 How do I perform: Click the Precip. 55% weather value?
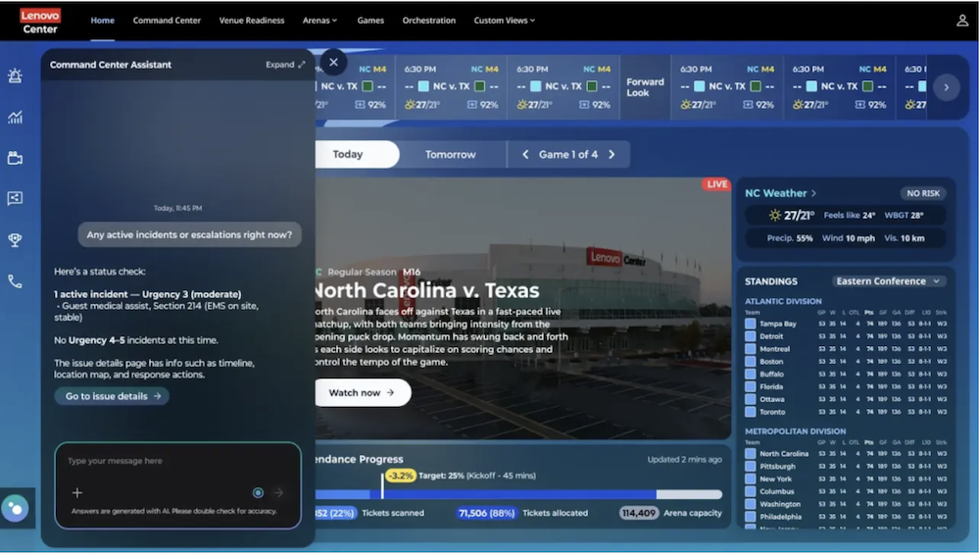[x=789, y=238]
